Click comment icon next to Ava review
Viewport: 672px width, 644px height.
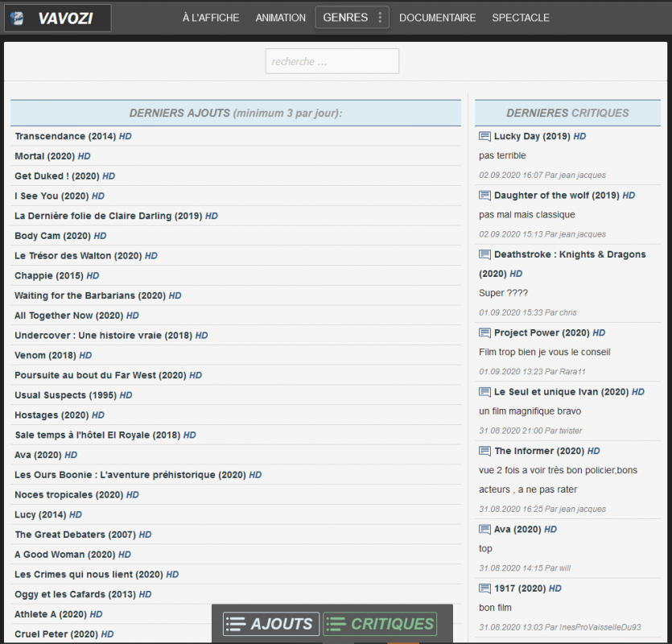coord(484,530)
